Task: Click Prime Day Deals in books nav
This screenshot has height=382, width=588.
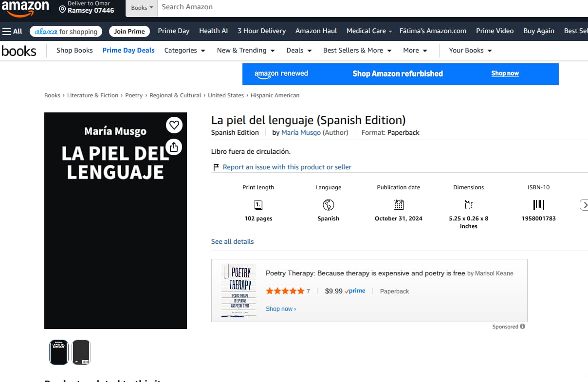Action: coord(129,50)
